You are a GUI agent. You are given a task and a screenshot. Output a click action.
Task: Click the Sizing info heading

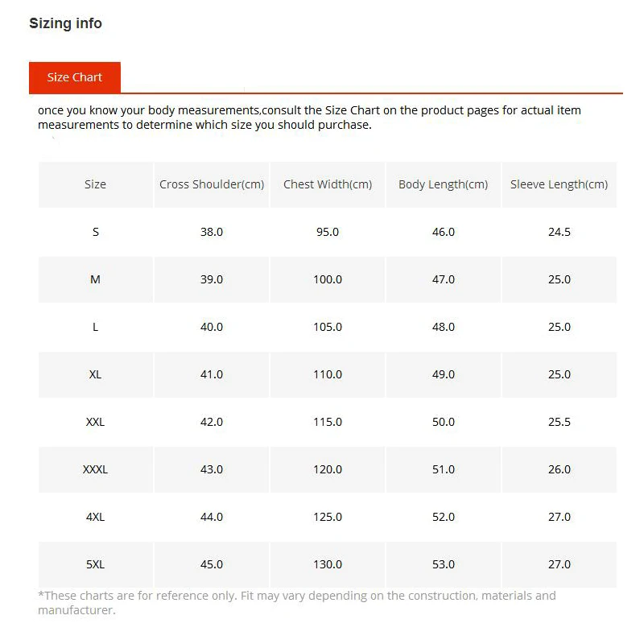point(65,23)
